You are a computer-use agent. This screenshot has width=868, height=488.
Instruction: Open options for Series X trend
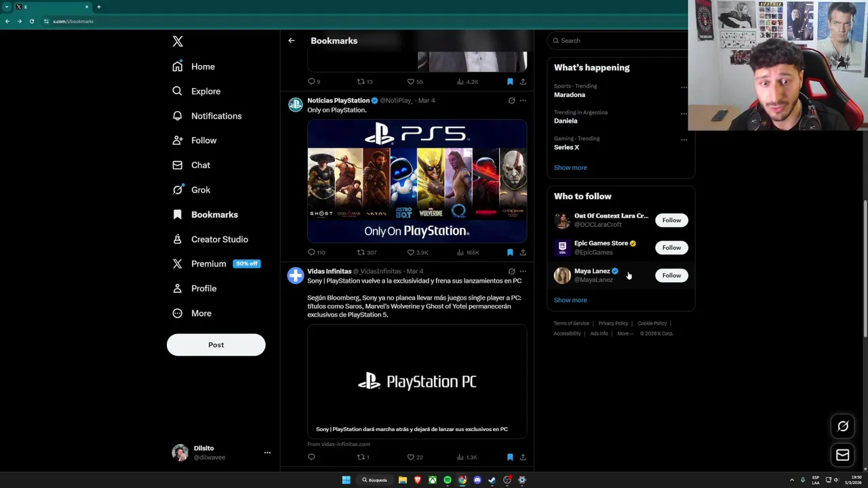click(684, 140)
